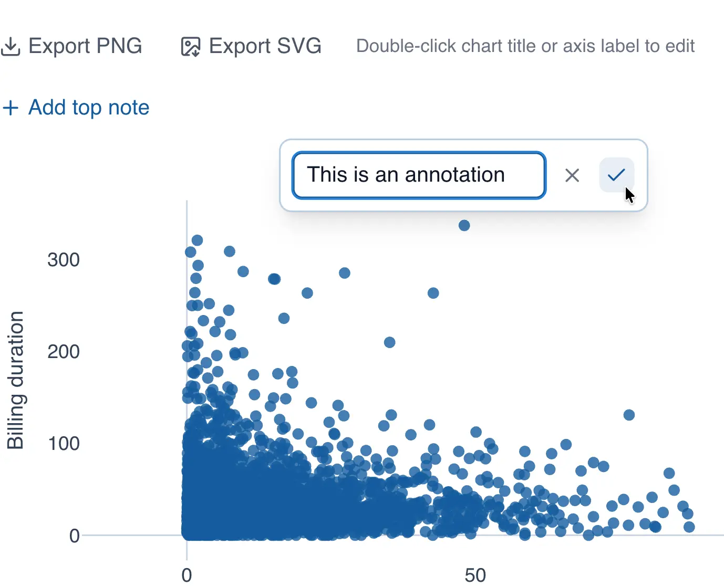This screenshot has height=588, width=724.
Task: Click the Add top note link text
Action: pos(89,108)
